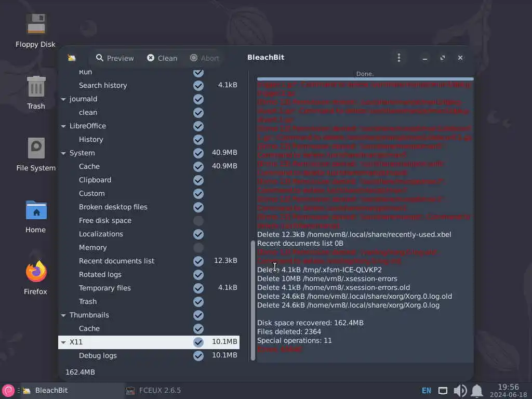Click the 'Files deleted: 2364' line
This screenshot has height=399, width=532.
[289, 331]
